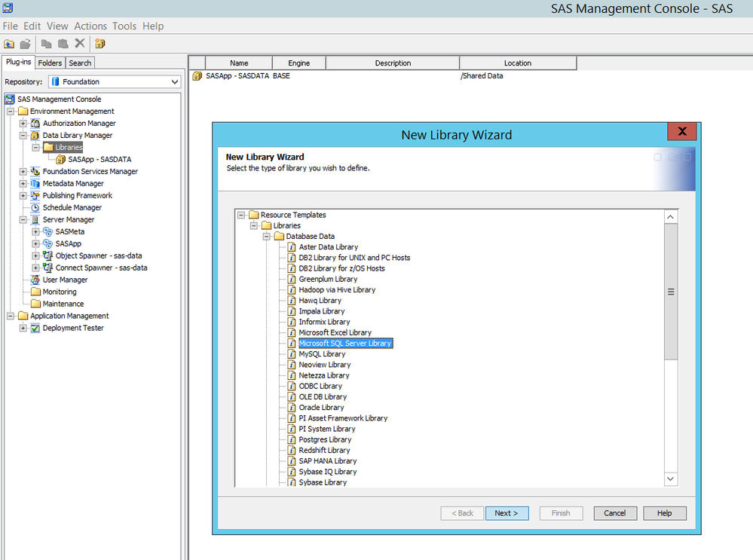The image size is (753, 560).
Task: Click the Oracle Library template icon
Action: [292, 407]
